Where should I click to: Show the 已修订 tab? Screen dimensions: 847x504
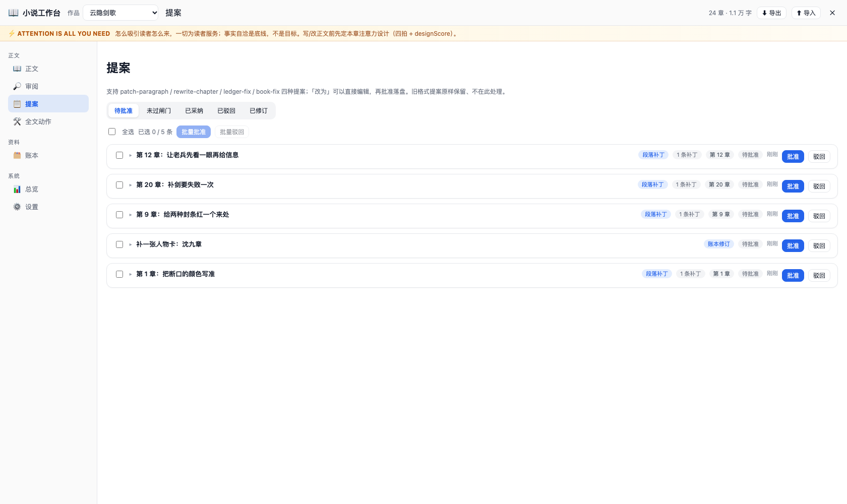point(259,111)
